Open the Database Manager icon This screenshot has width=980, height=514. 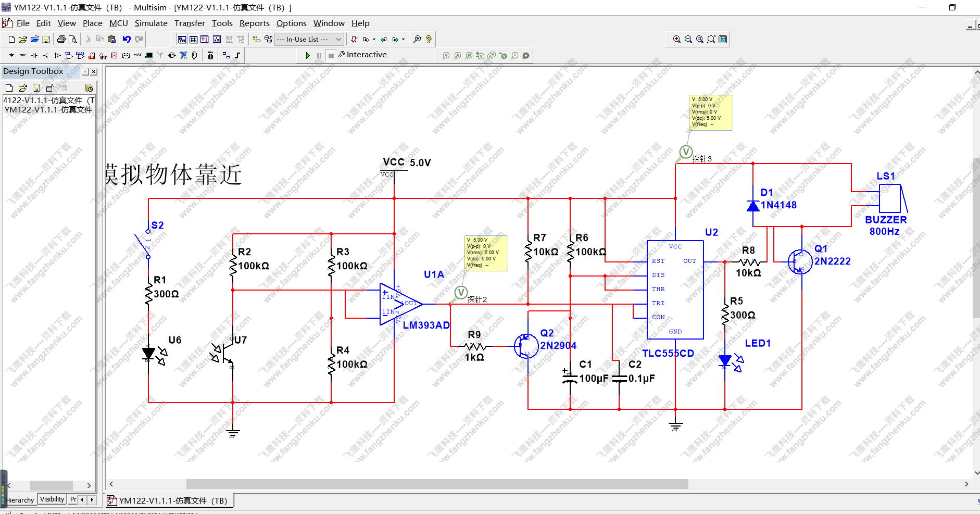tap(268, 40)
